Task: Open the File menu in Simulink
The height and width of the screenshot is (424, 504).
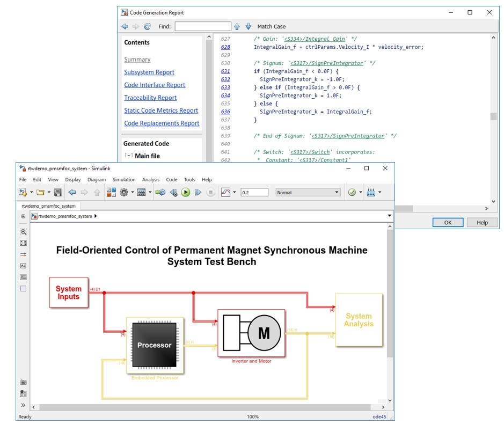Action: (23, 179)
